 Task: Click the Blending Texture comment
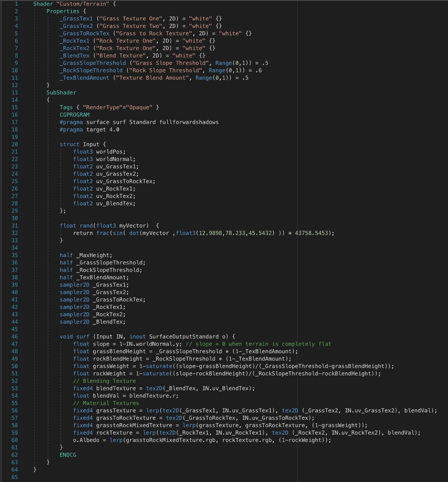tap(104, 381)
